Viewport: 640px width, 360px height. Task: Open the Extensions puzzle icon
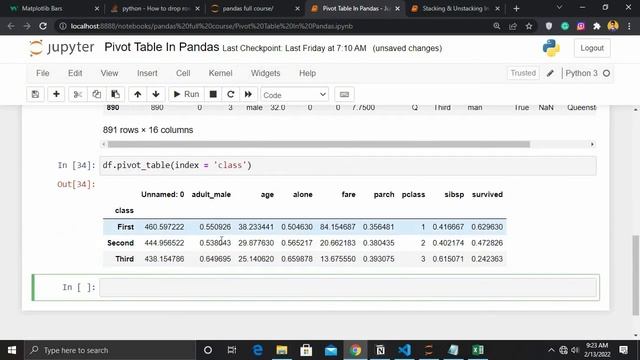pos(597,26)
